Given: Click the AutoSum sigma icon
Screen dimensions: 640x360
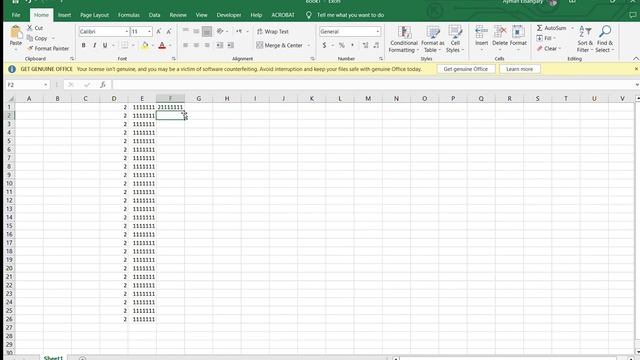Looking at the screenshot, I should pos(540,28).
